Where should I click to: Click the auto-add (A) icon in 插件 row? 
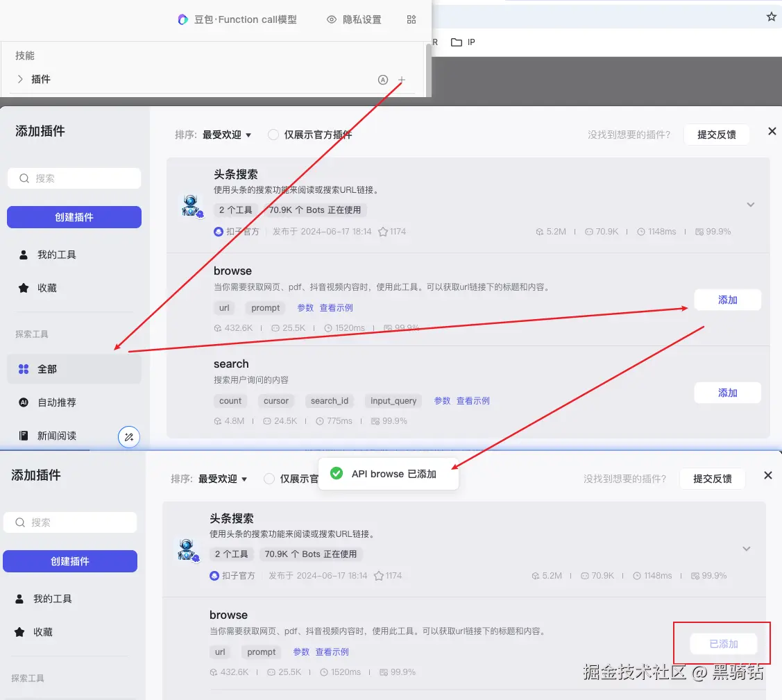[382, 80]
